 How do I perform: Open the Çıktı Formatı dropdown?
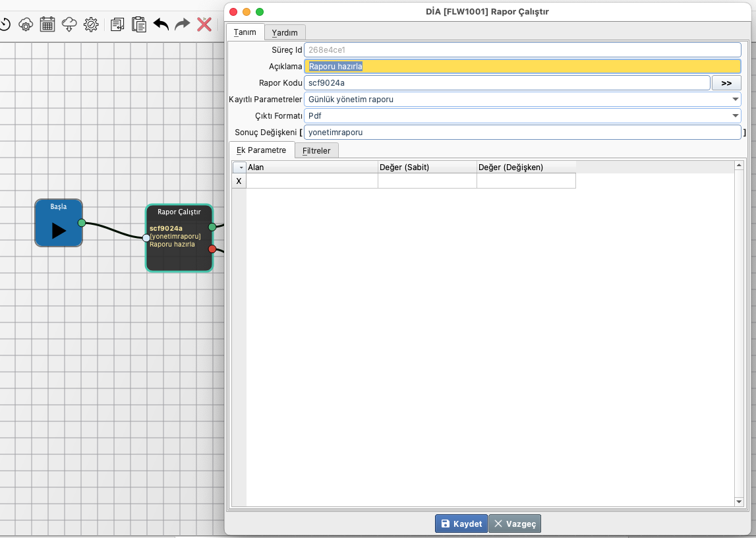tap(735, 116)
